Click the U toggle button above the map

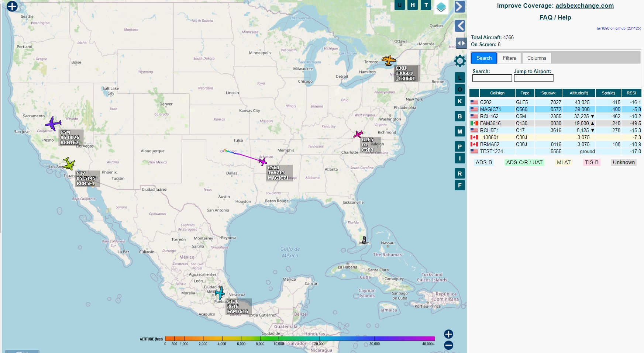tap(399, 5)
